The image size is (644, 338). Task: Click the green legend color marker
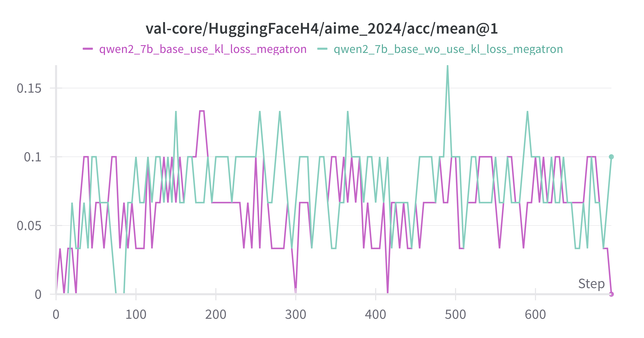(x=322, y=49)
